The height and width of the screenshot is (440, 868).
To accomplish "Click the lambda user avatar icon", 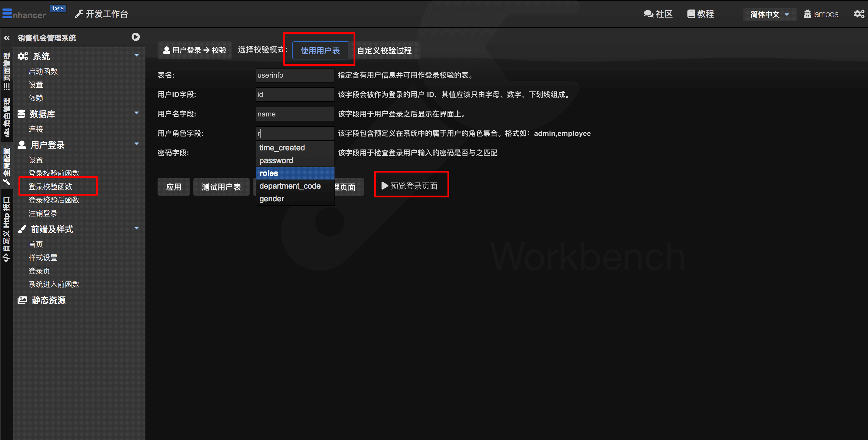I will (807, 14).
